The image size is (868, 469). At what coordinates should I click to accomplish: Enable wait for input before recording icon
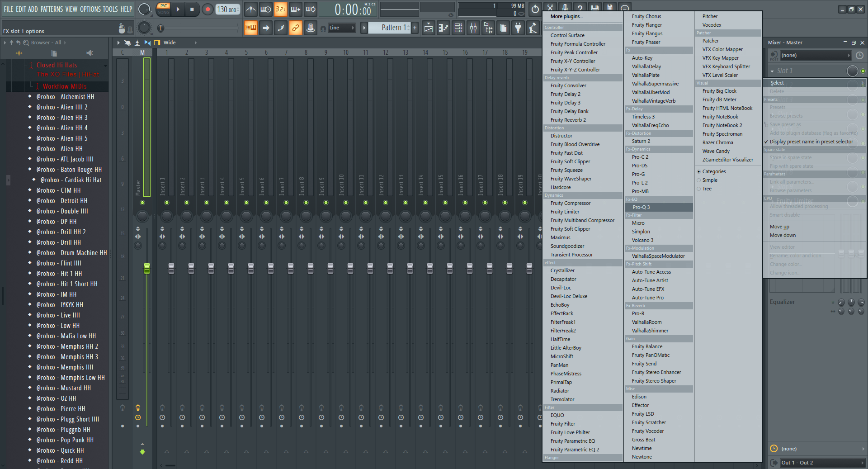266,9
